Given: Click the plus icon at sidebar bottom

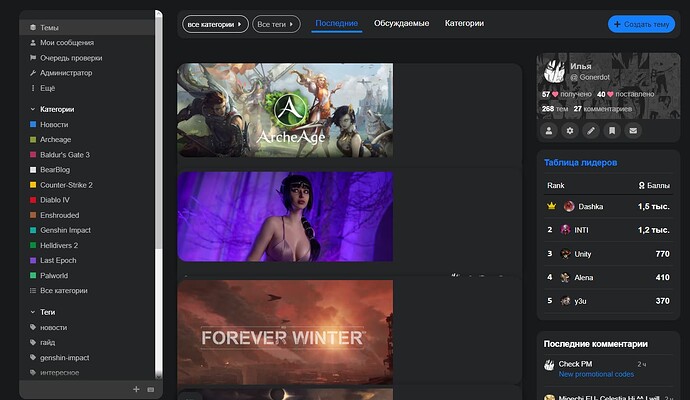Looking at the screenshot, I should (x=136, y=389).
